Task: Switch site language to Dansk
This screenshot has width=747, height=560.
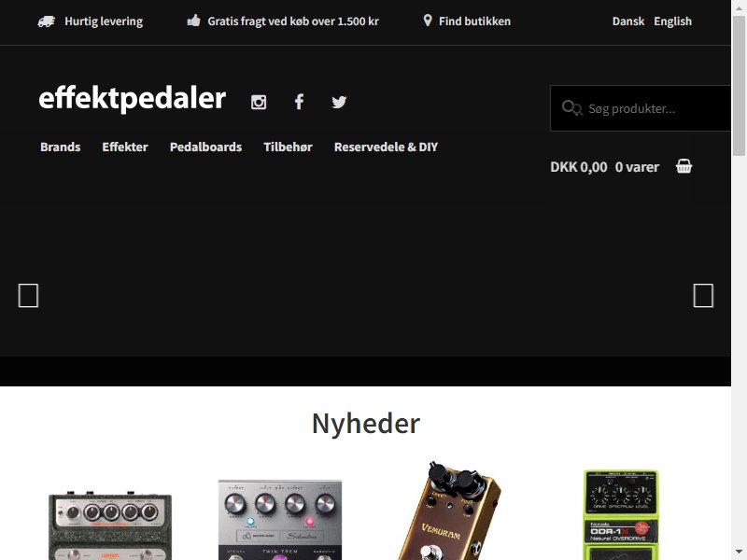Action: [x=628, y=21]
